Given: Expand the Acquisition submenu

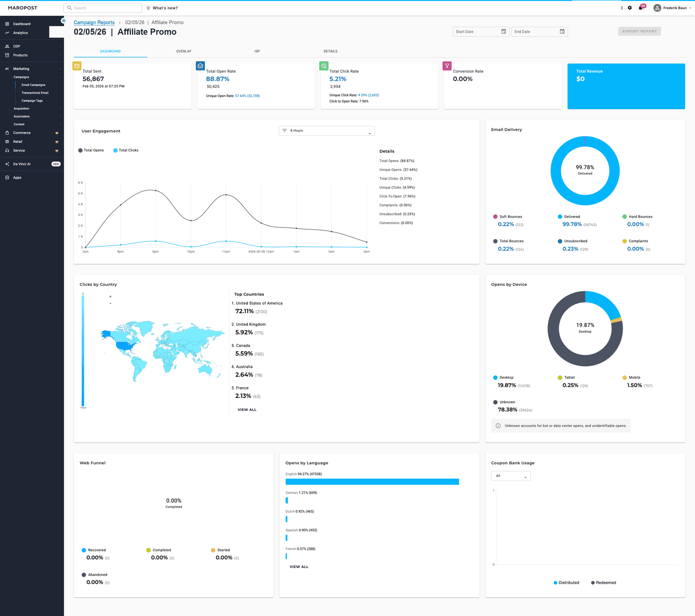Looking at the screenshot, I should 61,109.
